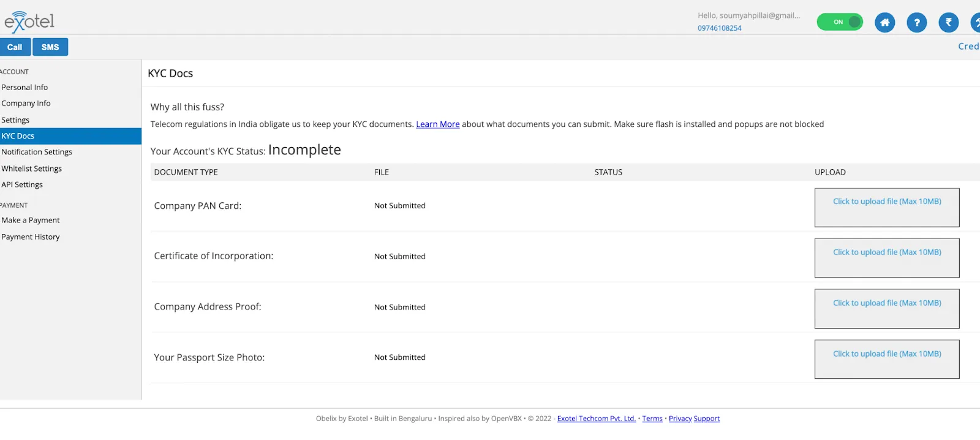
Task: Open Company Info in the sidebar
Action: [26, 104]
